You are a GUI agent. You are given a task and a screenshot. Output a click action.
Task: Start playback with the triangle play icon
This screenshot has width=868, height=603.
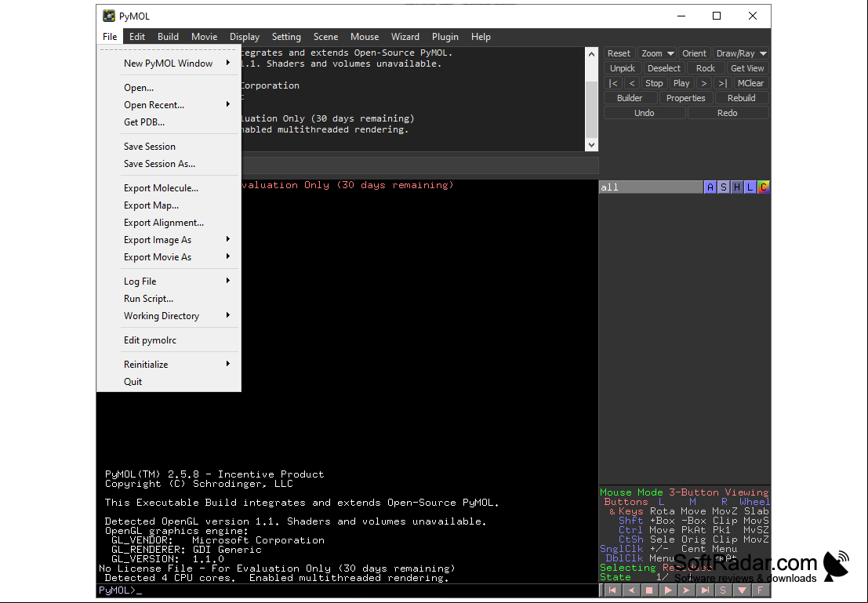click(667, 590)
